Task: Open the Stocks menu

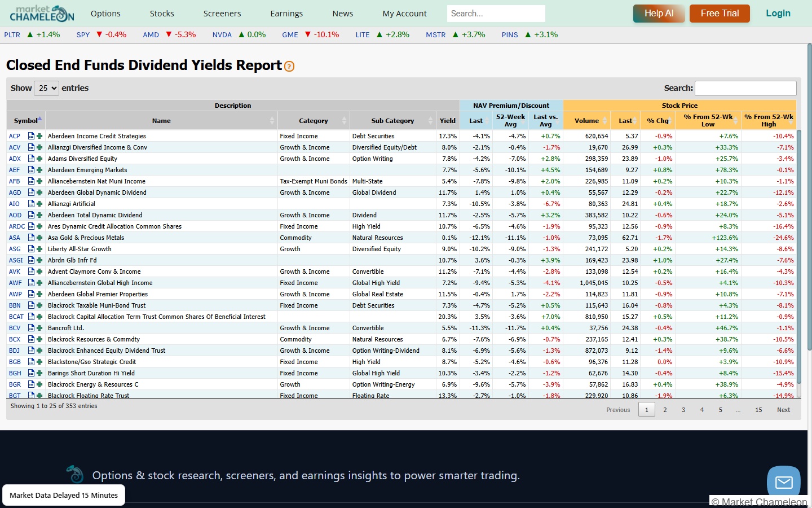Action: (x=162, y=14)
